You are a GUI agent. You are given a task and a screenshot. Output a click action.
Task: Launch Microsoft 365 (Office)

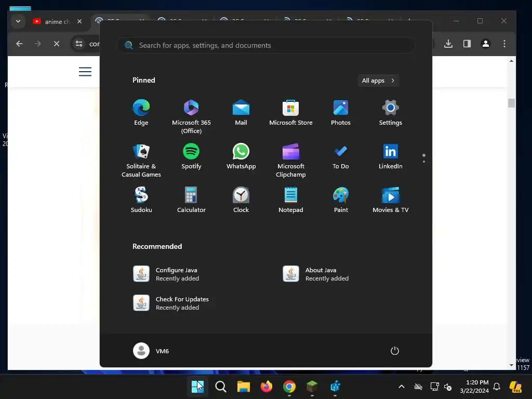point(191,116)
